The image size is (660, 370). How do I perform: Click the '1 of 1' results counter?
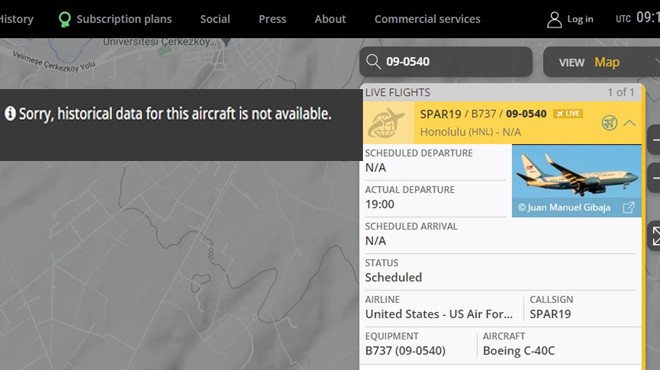621,92
